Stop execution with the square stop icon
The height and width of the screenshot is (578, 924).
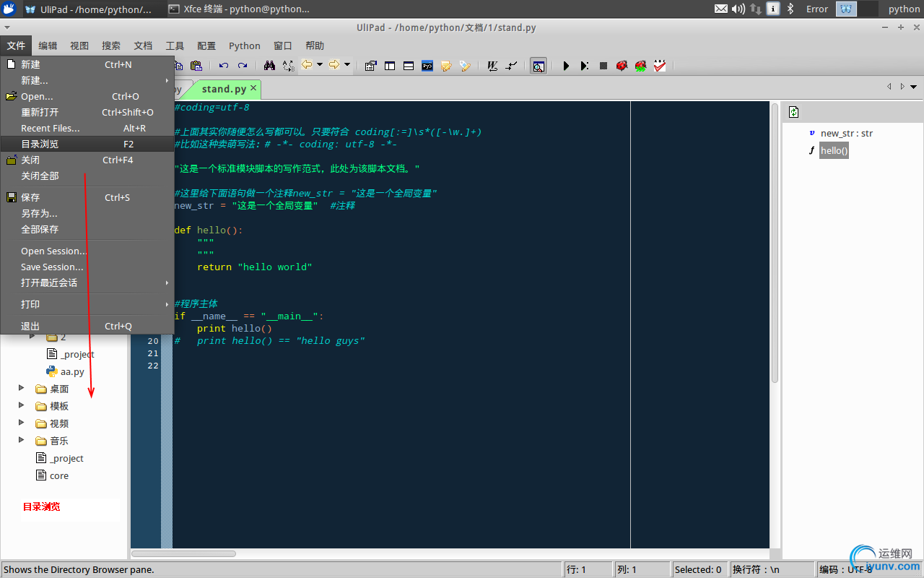pyautogui.click(x=603, y=66)
